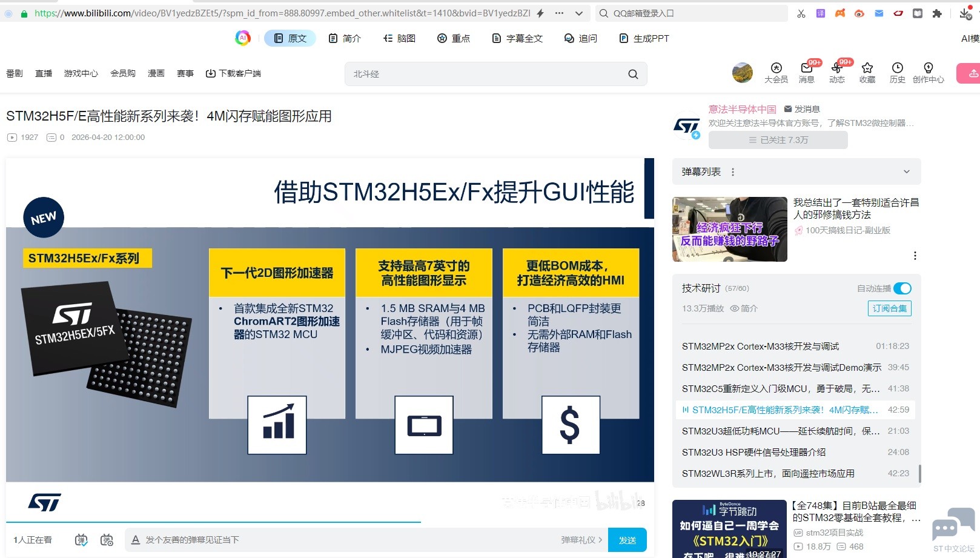Open the purple translate extension icon
This screenshot has width=980, height=558.
coord(821,13)
